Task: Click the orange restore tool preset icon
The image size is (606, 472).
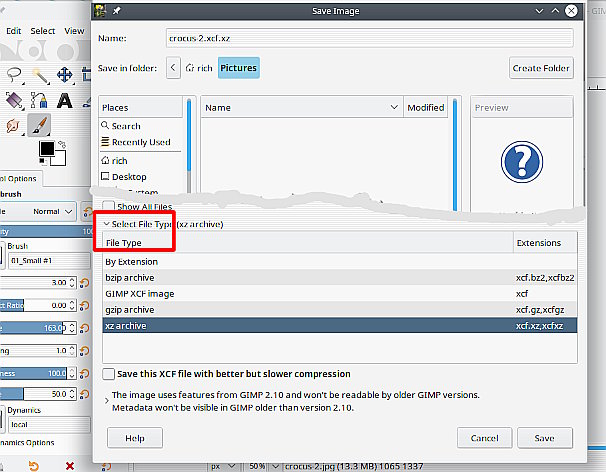Action: coord(34,466)
